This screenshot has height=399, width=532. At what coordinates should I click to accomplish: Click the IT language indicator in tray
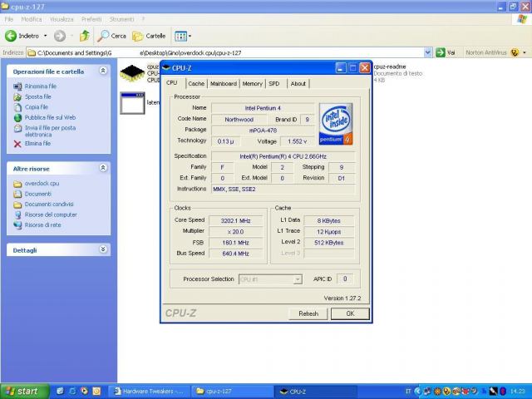coord(408,392)
